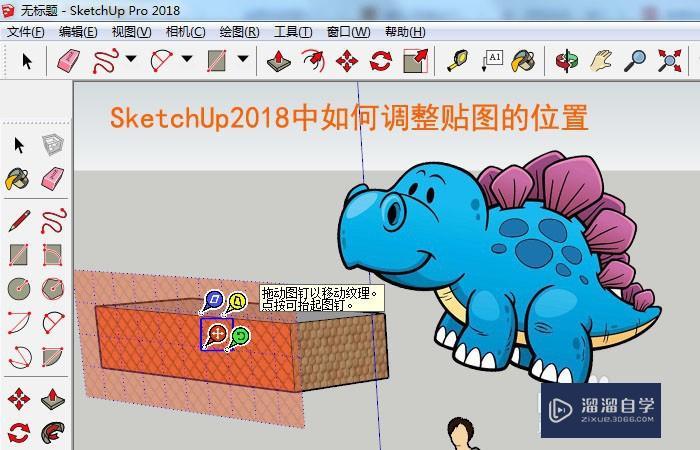Expand the shape tools dropdown arrow
The width and height of the screenshot is (700, 450).
[x=242, y=58]
